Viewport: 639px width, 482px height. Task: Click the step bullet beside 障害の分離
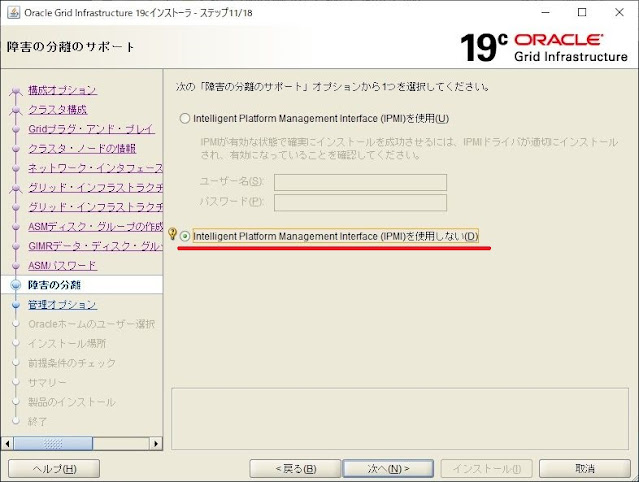pos(16,285)
